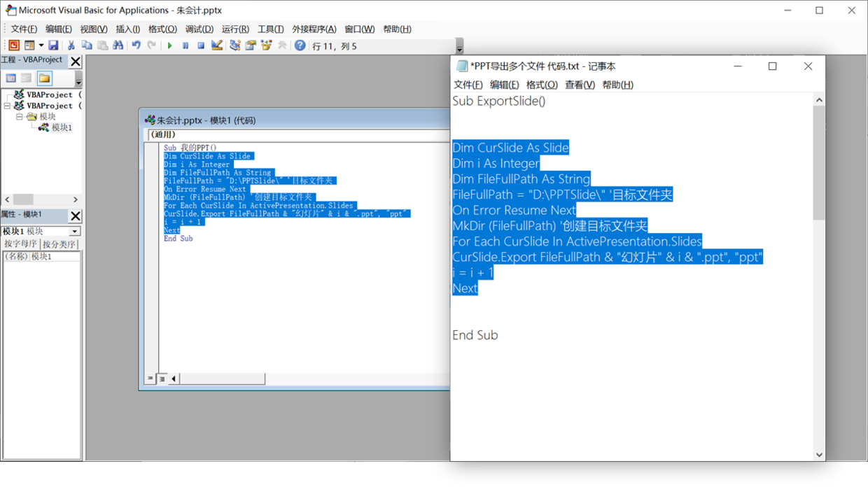Switch to Procedure View at the code window bottom
The image size is (868, 494).
(150, 379)
